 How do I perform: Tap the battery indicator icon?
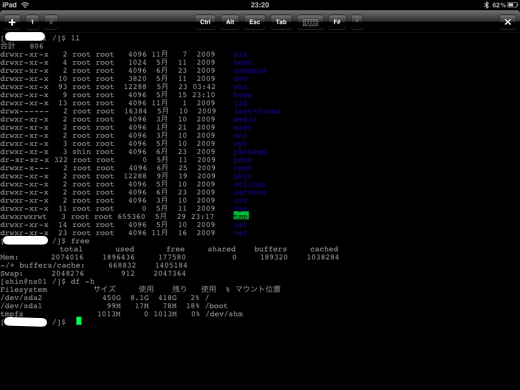point(513,5)
